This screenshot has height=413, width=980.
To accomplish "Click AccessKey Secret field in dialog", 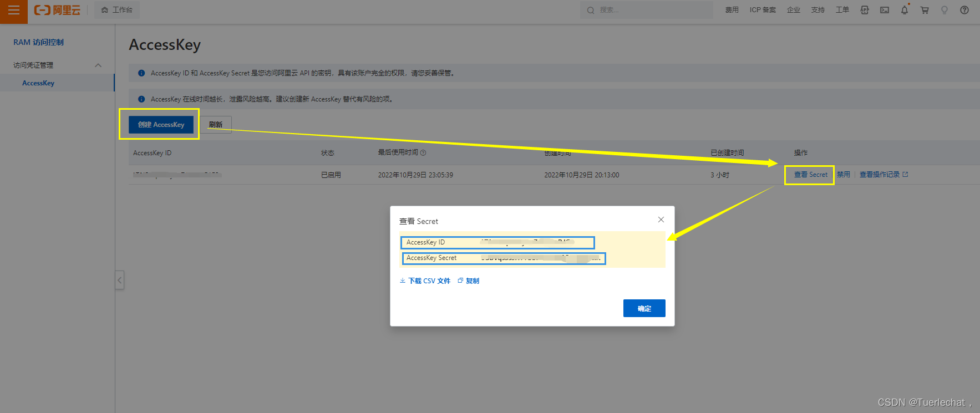I will [x=504, y=258].
